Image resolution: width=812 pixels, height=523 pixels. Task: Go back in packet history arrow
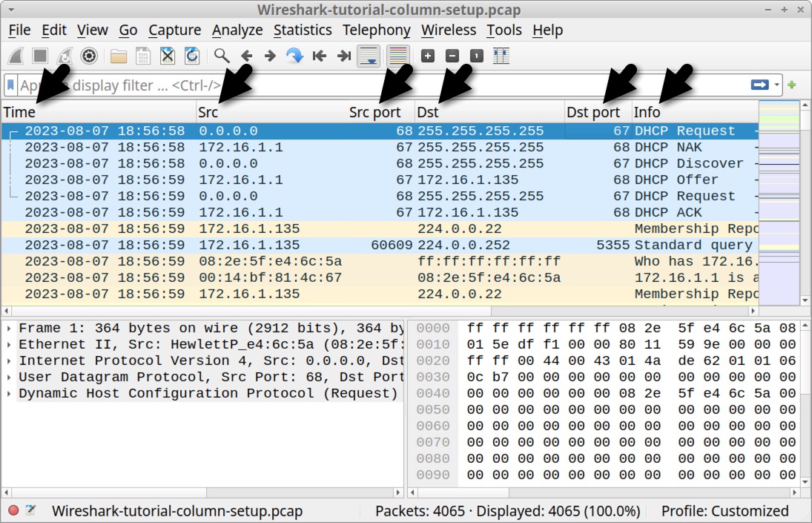point(246,56)
